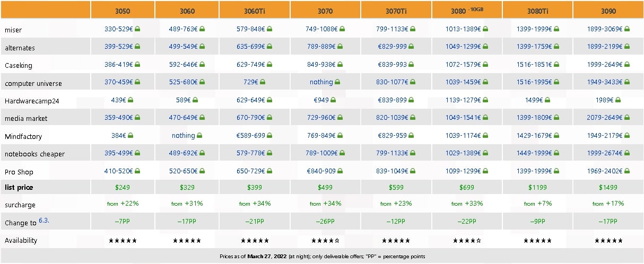Open Pro Shop 3050 price 410-520€
The height and width of the screenshot is (264, 644).
(x=119, y=172)
